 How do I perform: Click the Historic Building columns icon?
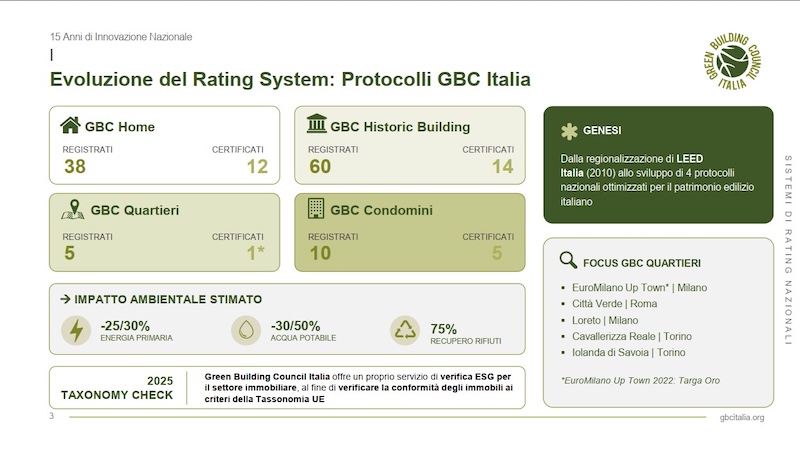(316, 126)
